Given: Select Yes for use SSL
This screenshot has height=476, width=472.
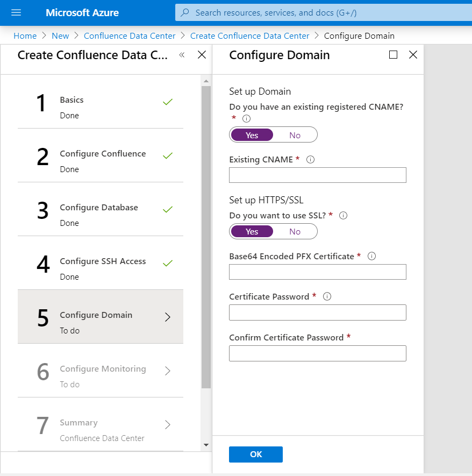Looking at the screenshot, I should click(252, 232).
